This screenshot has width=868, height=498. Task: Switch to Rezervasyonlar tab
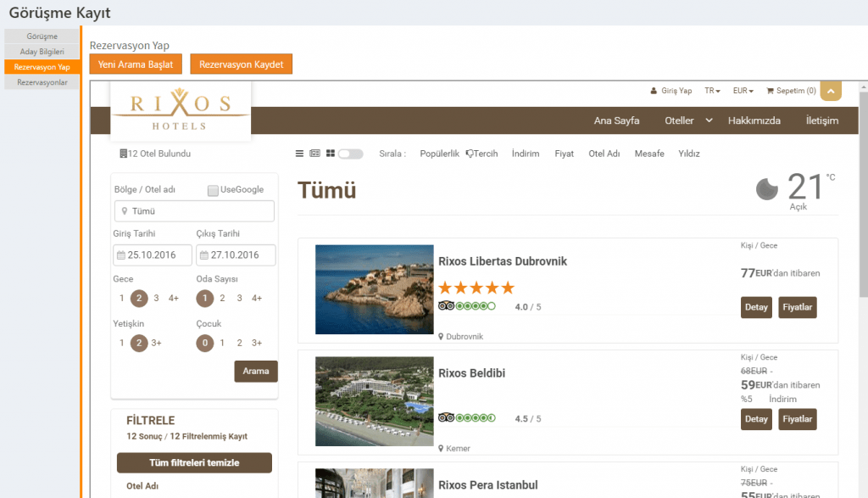(42, 82)
